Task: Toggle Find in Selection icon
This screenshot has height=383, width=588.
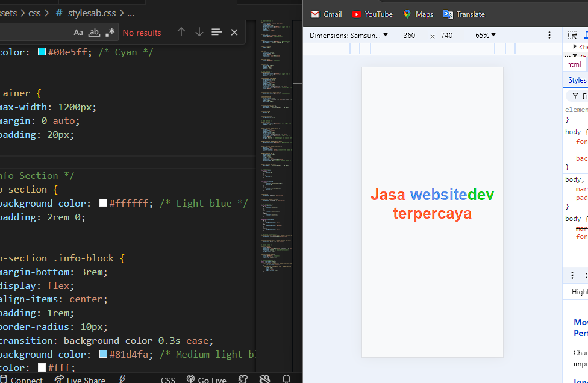Action: [217, 32]
